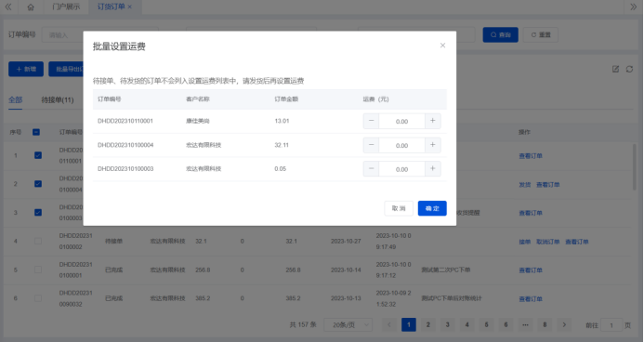Select order amount 13.01 in dialog

pyautogui.click(x=282, y=121)
